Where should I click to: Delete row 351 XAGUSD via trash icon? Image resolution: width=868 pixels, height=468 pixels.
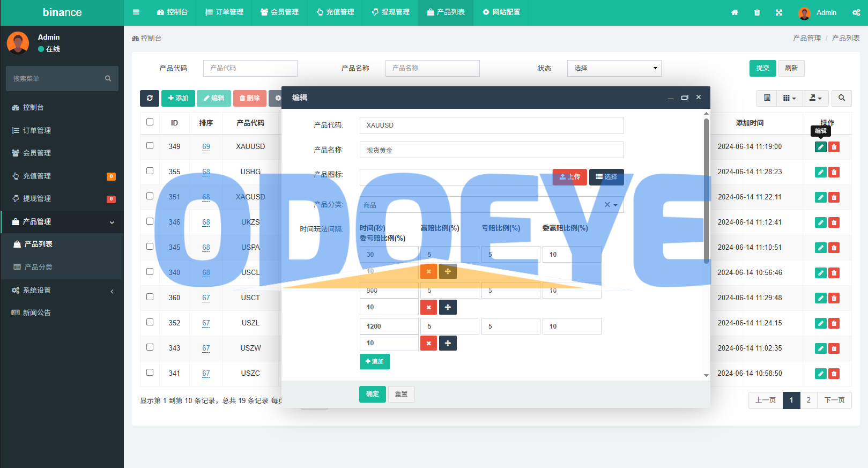point(834,197)
